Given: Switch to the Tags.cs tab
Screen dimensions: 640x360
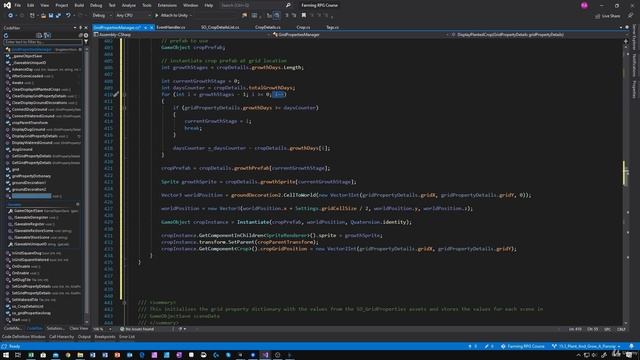Looking at the screenshot, I should tap(332, 27).
